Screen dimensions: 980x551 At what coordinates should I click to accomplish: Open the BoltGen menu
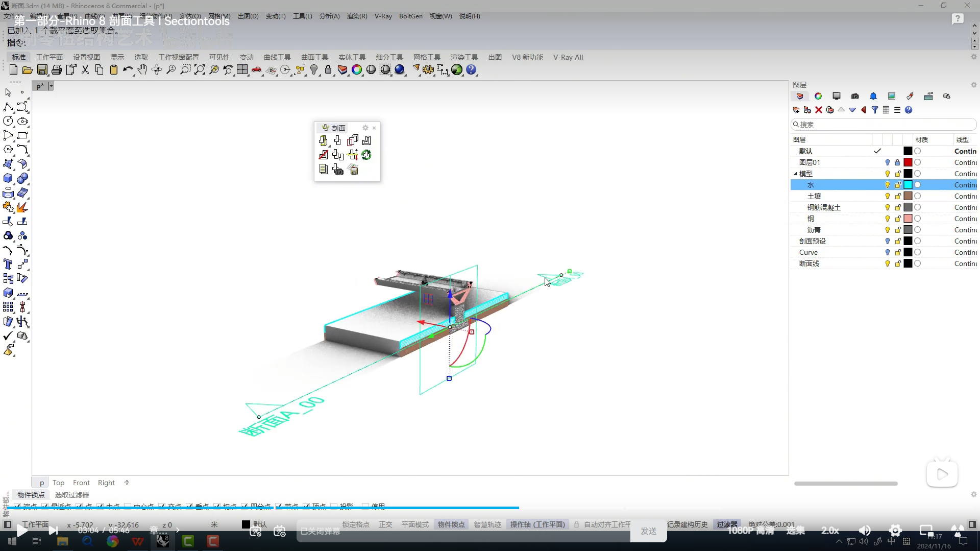(x=410, y=16)
